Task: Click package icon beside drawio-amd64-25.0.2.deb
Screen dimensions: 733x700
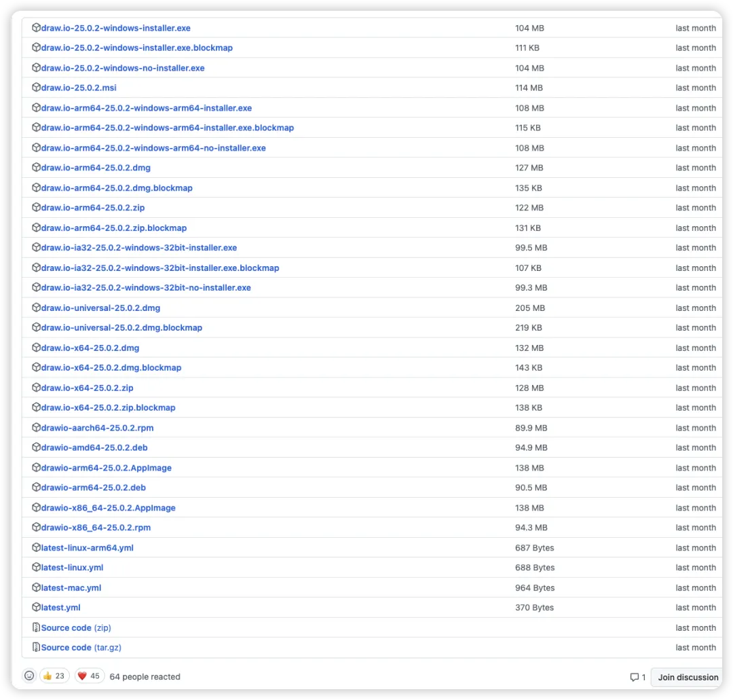Action: pyautogui.click(x=36, y=447)
